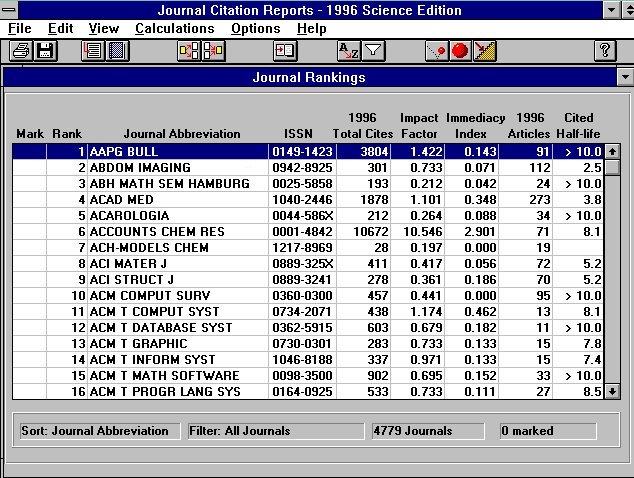The image size is (634, 478).
Task: Select the ACCOUNTS CHEM RES row
Action: pos(308,231)
